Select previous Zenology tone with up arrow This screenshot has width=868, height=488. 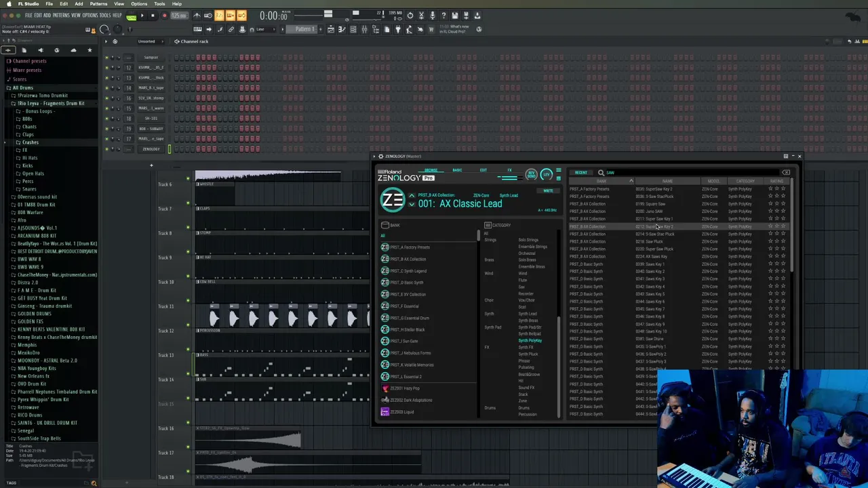pos(412,196)
